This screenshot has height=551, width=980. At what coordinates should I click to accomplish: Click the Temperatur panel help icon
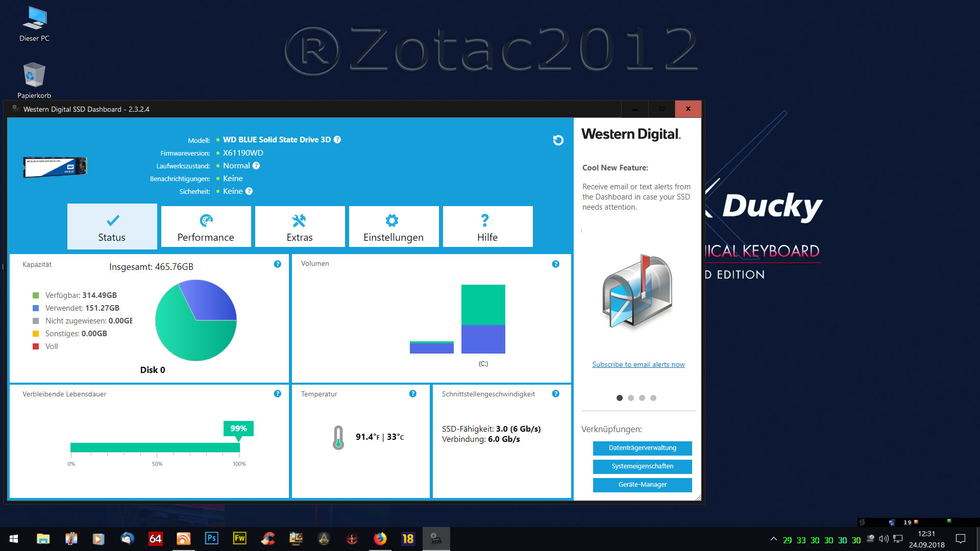click(412, 394)
